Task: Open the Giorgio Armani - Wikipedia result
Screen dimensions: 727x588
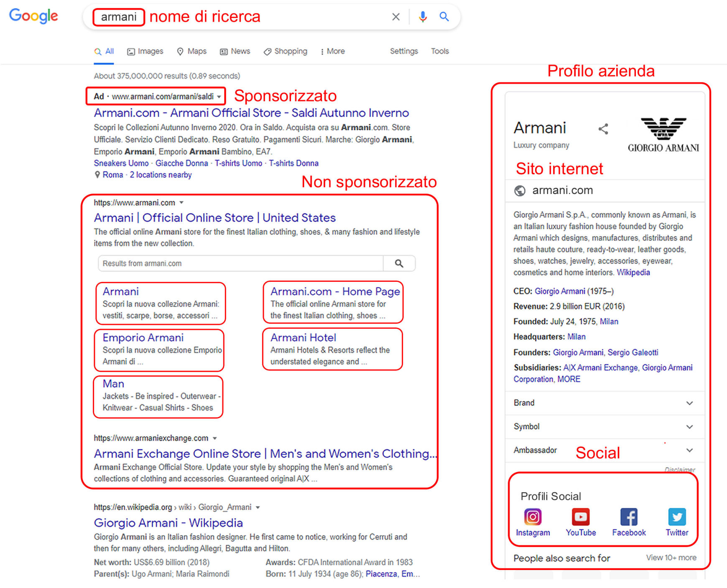Action: (168, 523)
